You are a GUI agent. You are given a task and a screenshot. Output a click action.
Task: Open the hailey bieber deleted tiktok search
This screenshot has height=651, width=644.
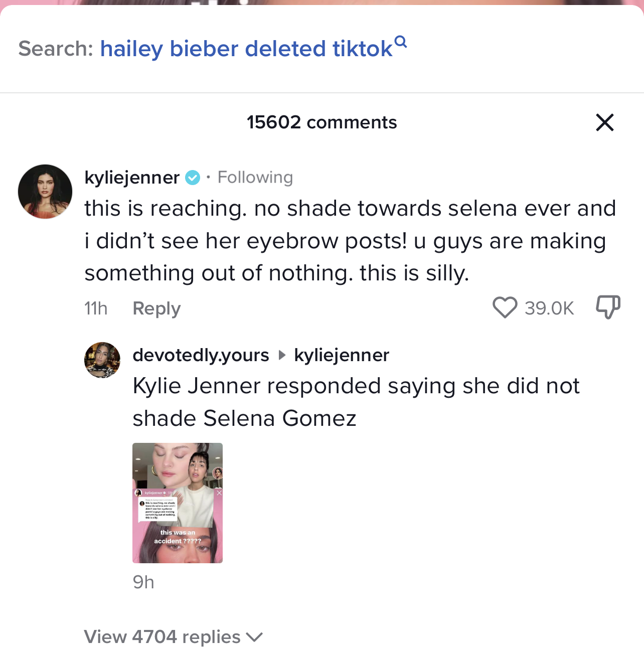coord(246,49)
